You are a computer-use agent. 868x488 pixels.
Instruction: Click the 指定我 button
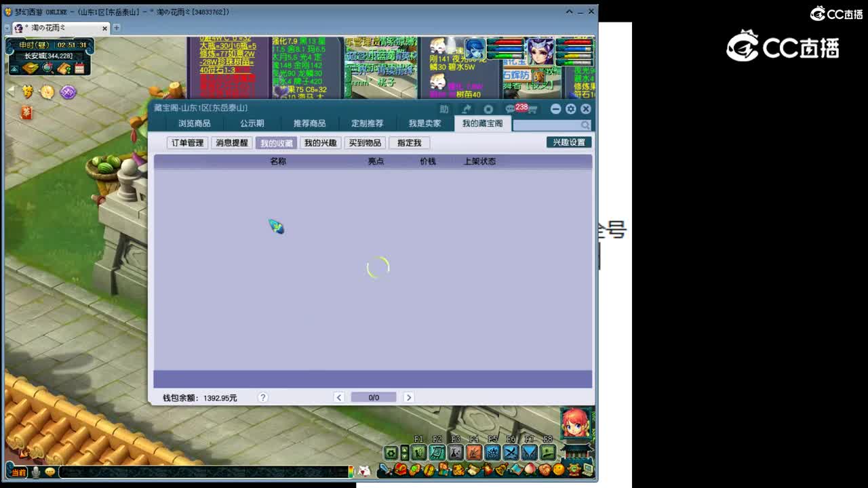410,143
